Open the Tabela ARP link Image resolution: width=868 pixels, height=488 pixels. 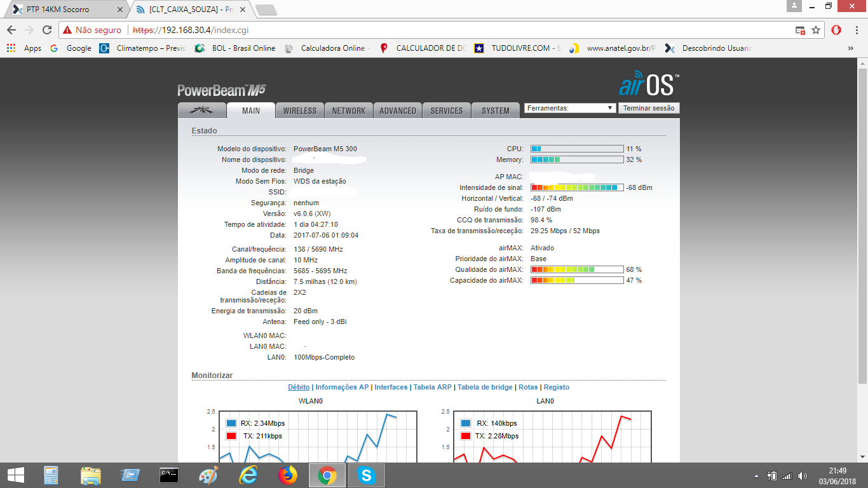(x=433, y=387)
